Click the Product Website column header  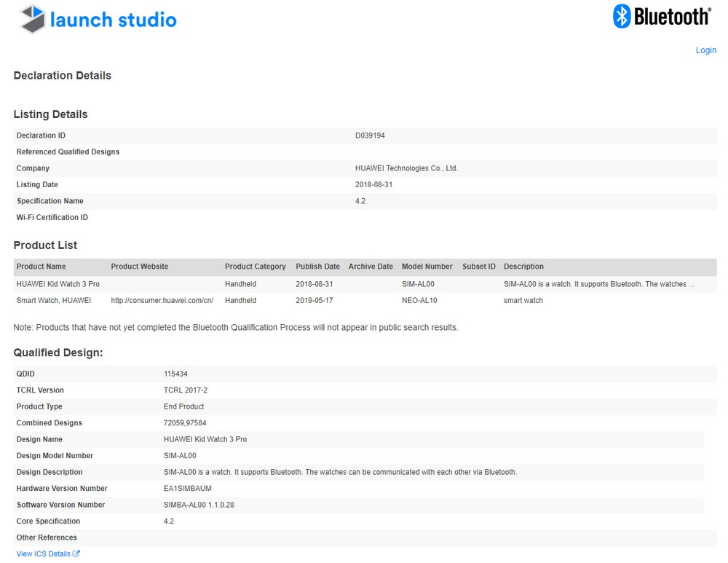[139, 267]
